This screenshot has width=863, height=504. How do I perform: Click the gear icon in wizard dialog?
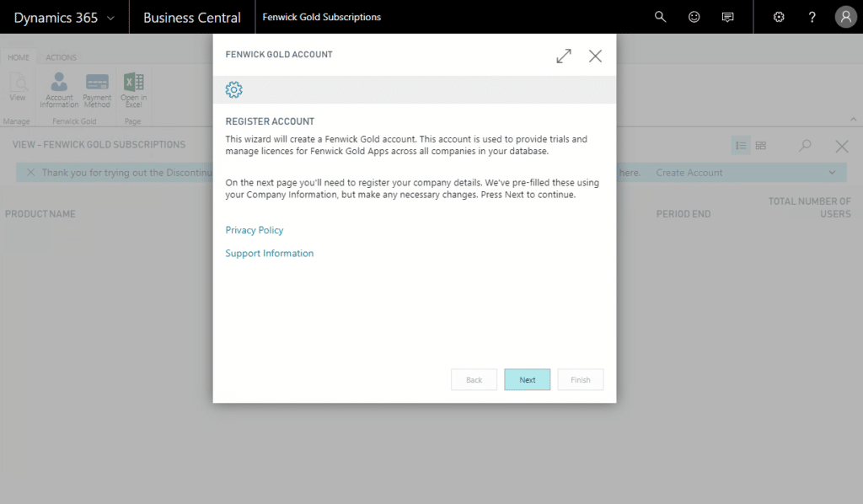click(234, 90)
